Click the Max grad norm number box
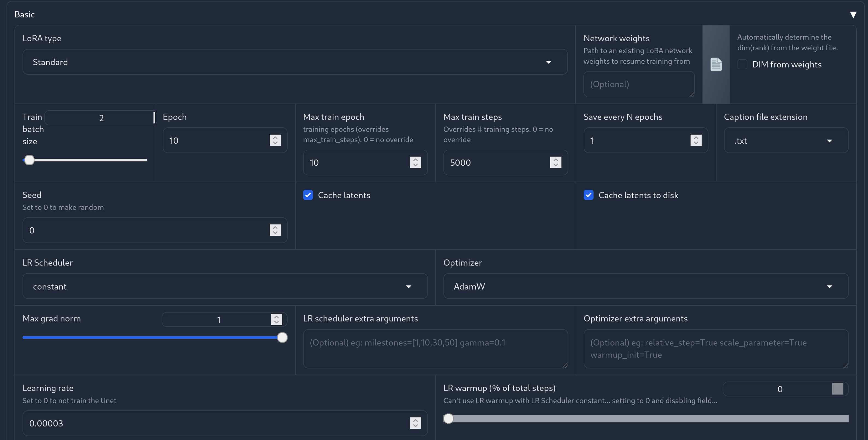This screenshot has height=440, width=868. pyautogui.click(x=224, y=320)
